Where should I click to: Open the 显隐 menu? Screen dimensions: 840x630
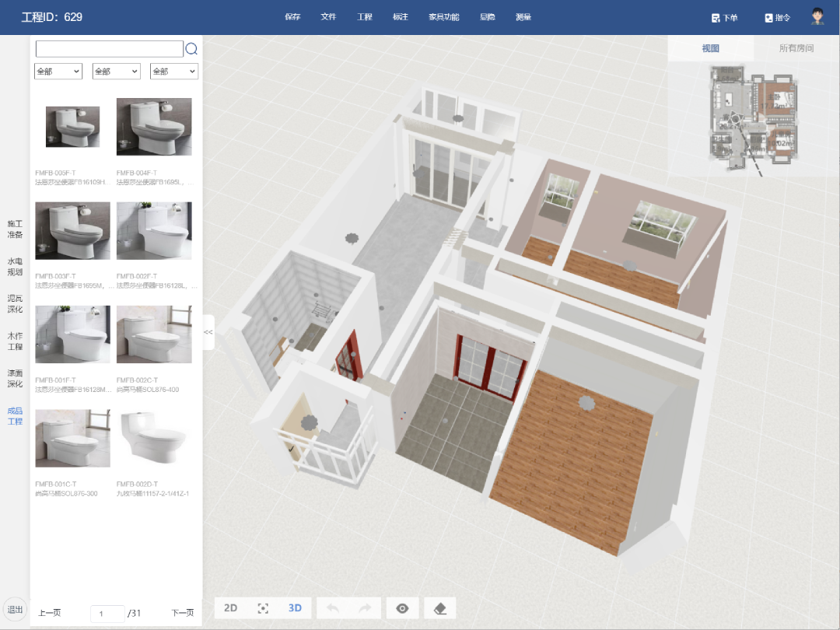(488, 17)
